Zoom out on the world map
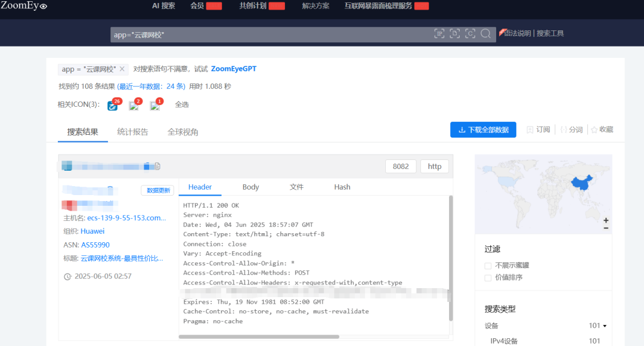This screenshot has height=346, width=644. click(606, 228)
